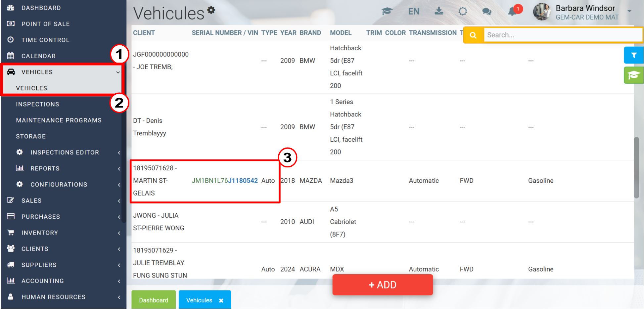The image size is (644, 309).
Task: Expand the Reports sidebar submenu
Action: (119, 169)
